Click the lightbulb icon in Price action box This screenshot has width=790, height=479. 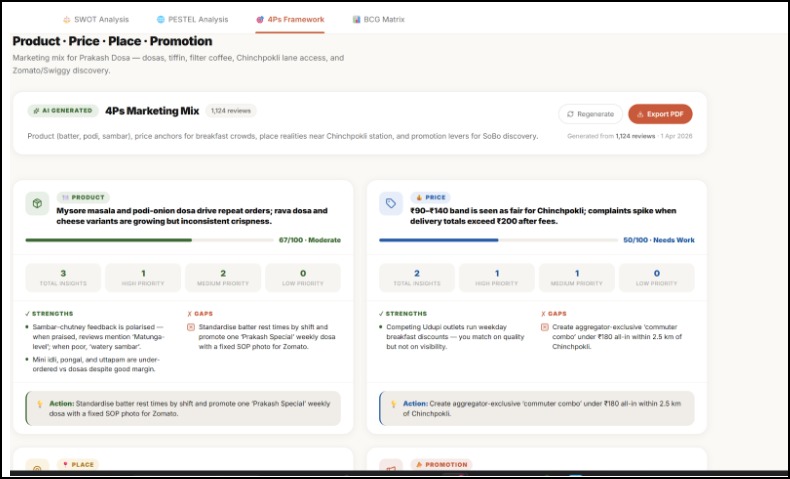(393, 404)
